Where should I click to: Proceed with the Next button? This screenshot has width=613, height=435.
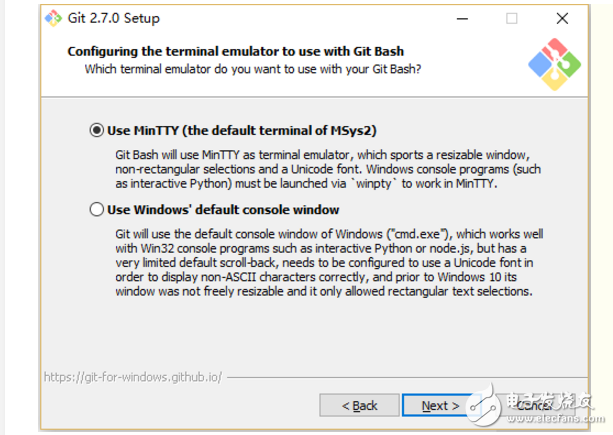(x=440, y=405)
